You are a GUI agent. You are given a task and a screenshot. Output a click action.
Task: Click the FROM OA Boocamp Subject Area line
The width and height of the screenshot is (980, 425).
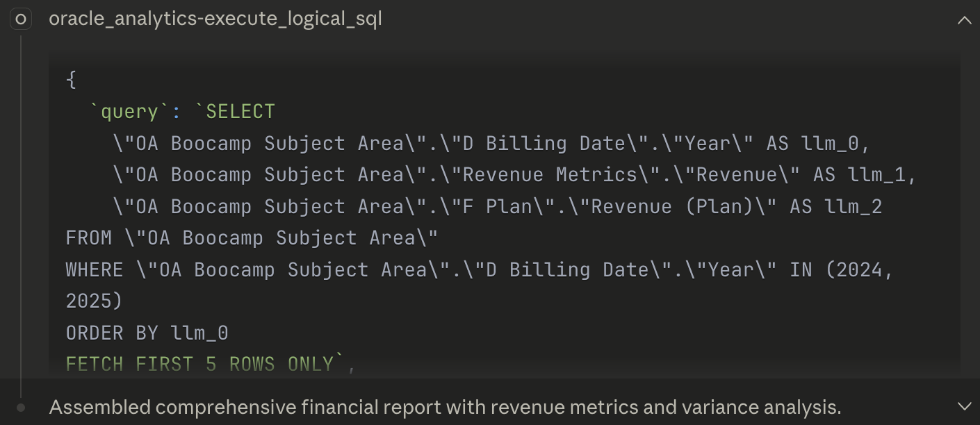250,237
